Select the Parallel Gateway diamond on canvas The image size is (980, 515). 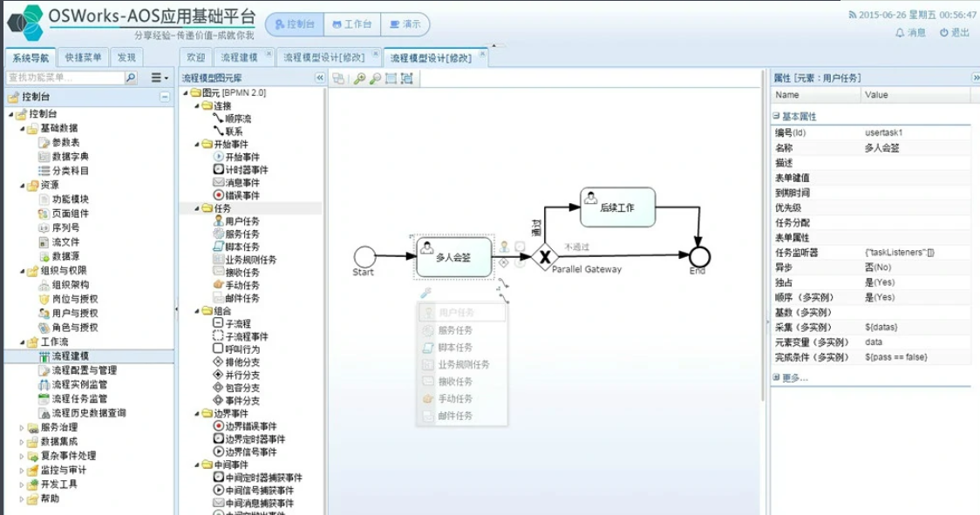coord(547,255)
